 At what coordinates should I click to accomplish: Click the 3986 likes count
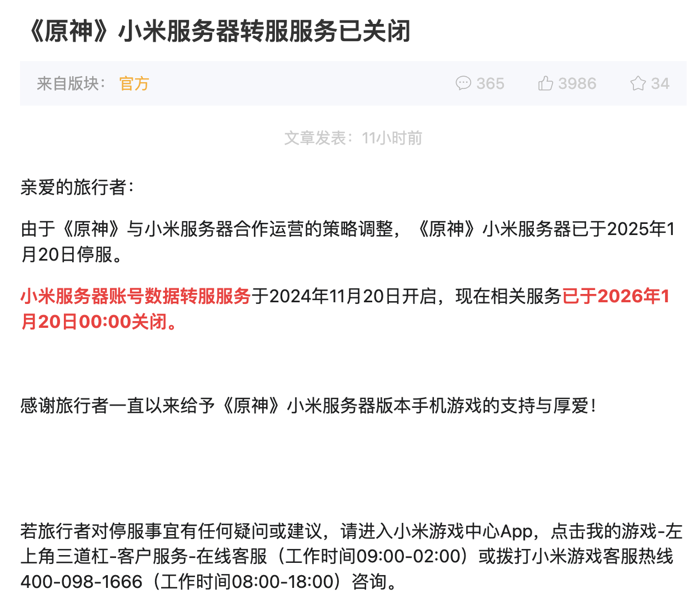pos(577,83)
